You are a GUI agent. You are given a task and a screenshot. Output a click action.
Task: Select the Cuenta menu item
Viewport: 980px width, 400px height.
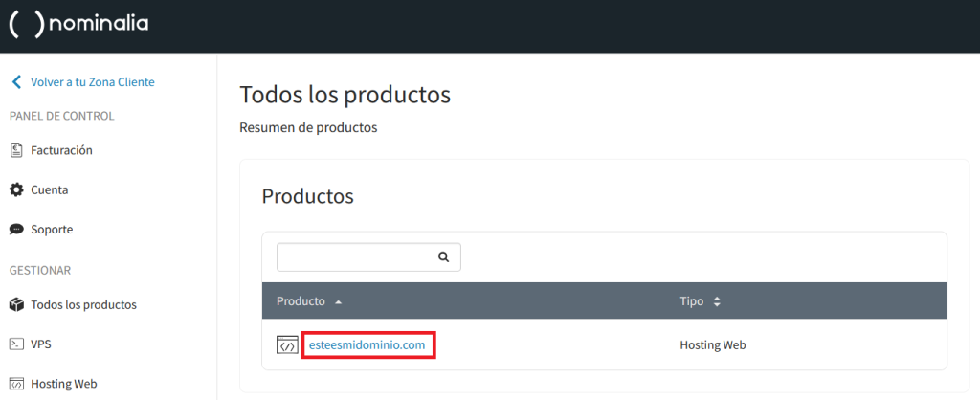click(x=50, y=190)
